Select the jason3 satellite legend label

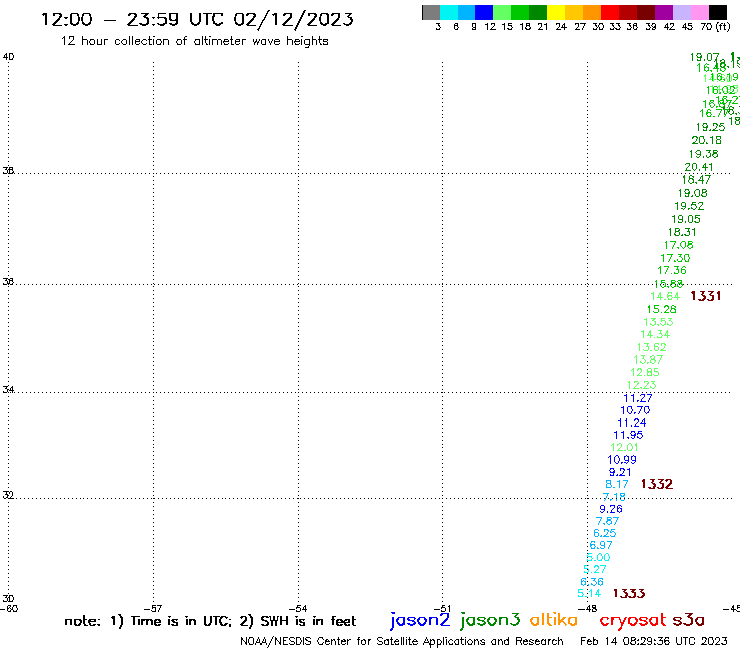point(490,620)
